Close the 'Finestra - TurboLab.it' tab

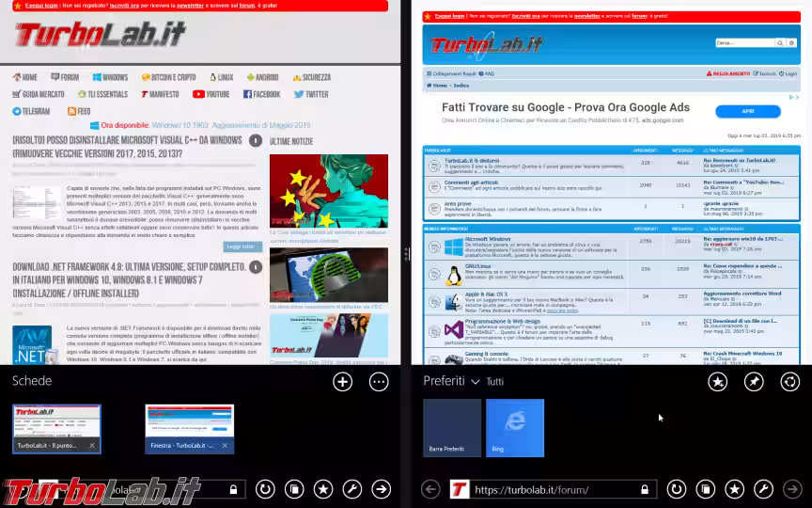(225, 445)
